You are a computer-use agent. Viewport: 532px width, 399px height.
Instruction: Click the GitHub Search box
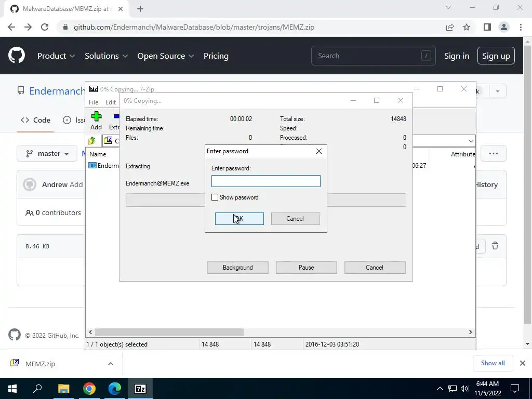coord(373,56)
